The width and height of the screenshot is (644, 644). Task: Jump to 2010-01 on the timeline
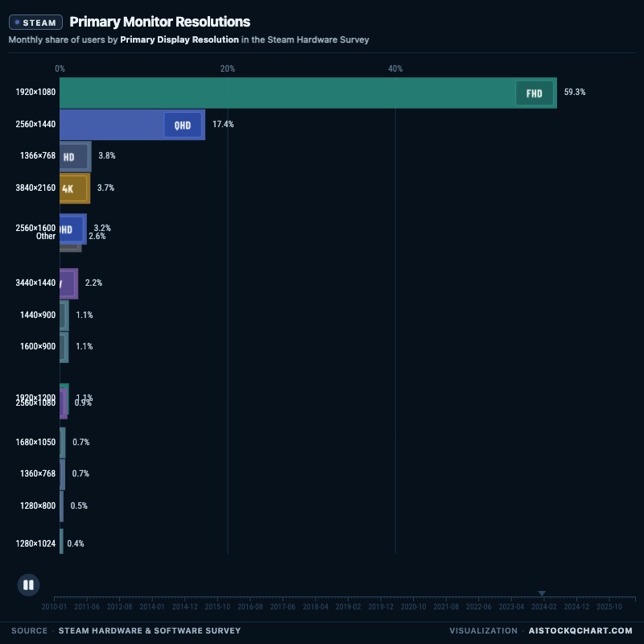[54, 607]
